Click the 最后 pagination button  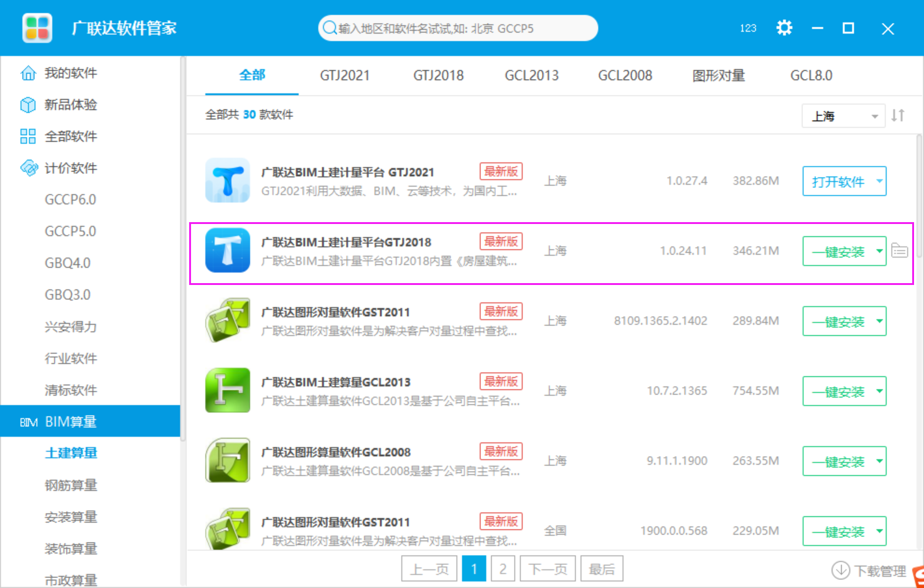coord(602,569)
